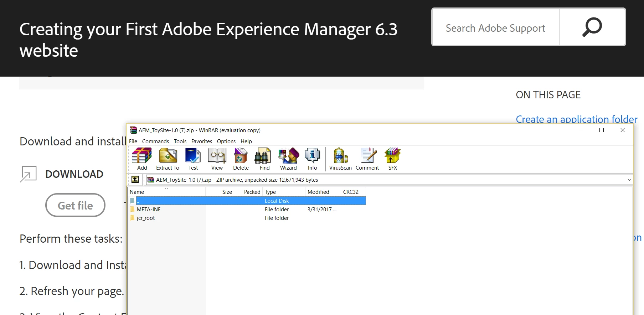Screen dimensions: 644x315
Task: Sort by the Packed column header
Action: [x=248, y=192]
